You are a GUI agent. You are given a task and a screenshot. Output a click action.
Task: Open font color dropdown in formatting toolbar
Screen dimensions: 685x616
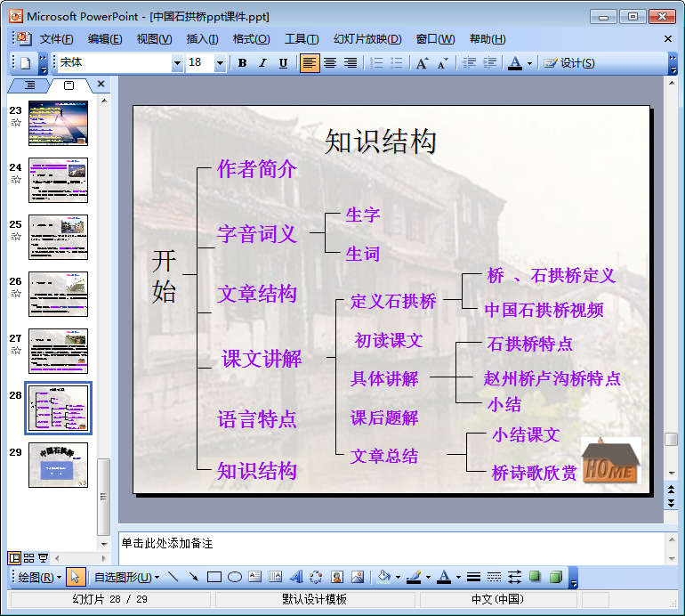[529, 64]
